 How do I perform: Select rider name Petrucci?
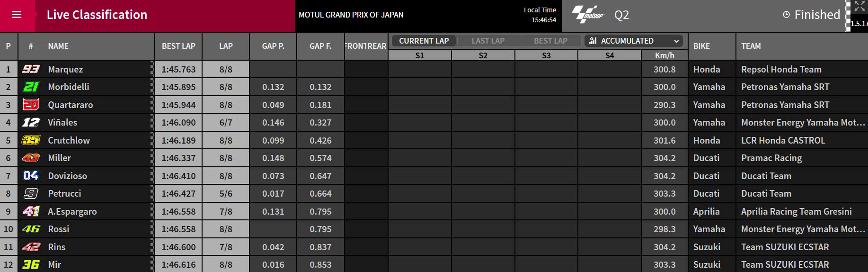[64, 193]
